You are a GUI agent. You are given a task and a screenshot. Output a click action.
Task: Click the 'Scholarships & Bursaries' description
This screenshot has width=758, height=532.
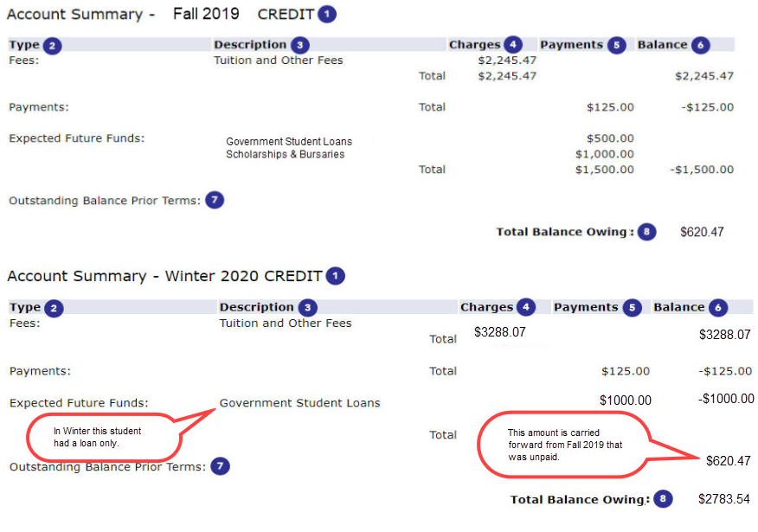pyautogui.click(x=285, y=155)
